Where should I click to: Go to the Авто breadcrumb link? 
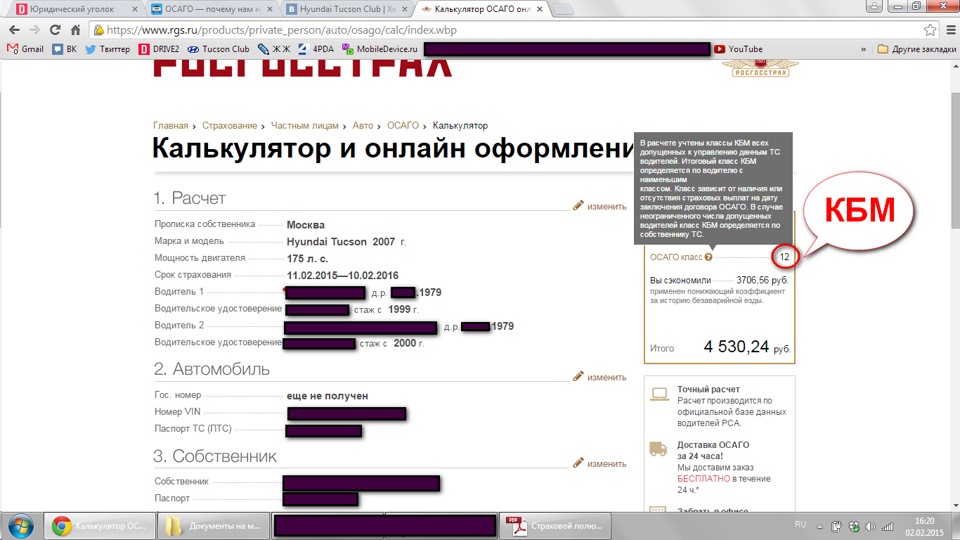(362, 126)
